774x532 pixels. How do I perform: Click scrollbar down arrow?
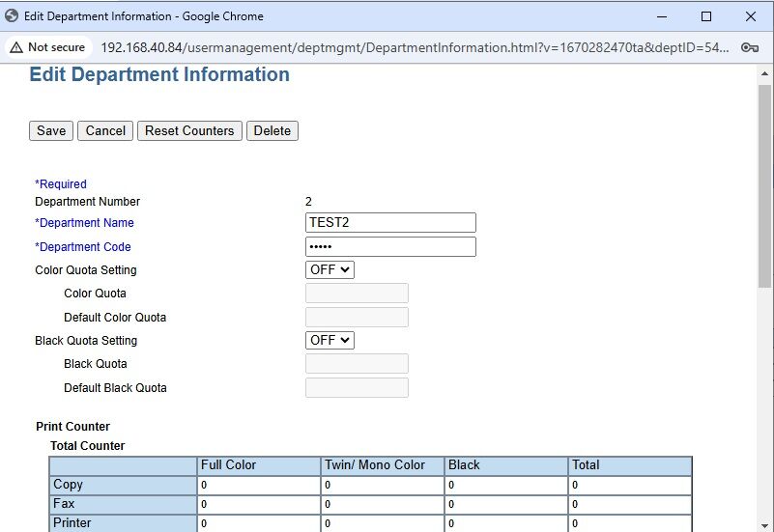[x=764, y=524]
